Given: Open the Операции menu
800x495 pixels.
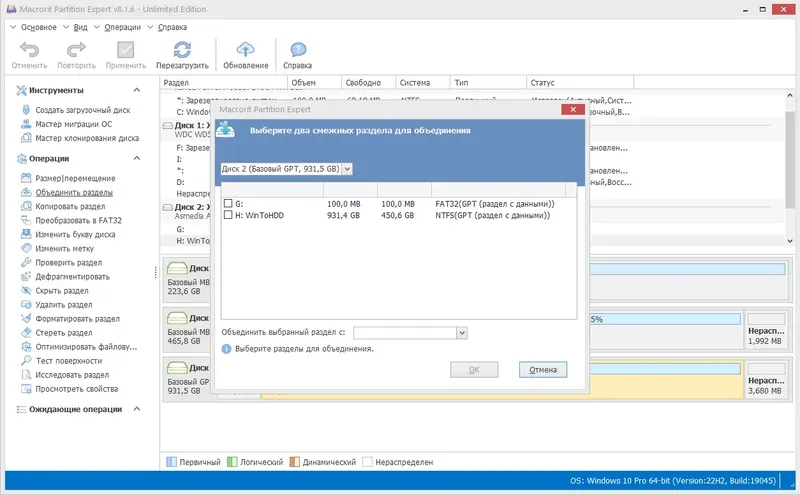Looking at the screenshot, I should click(122, 27).
